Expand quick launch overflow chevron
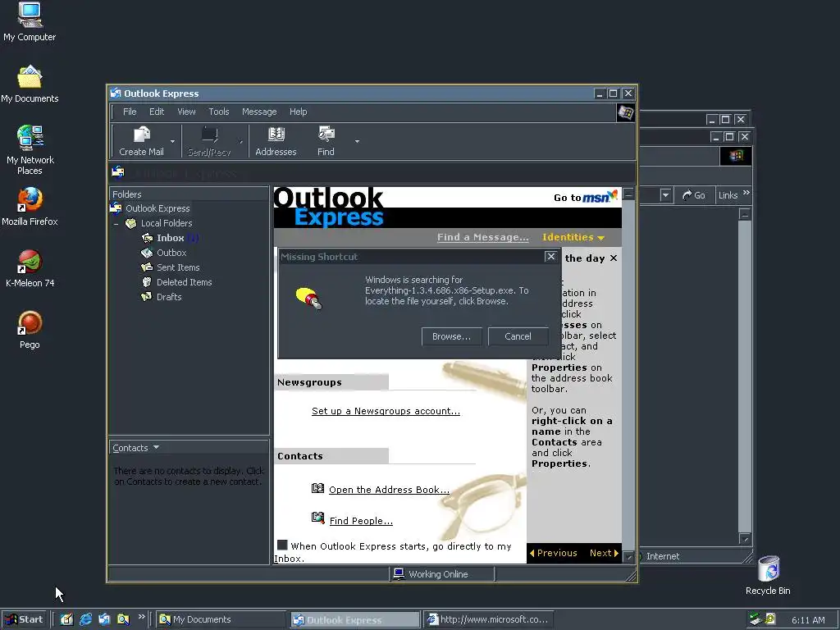 141,617
